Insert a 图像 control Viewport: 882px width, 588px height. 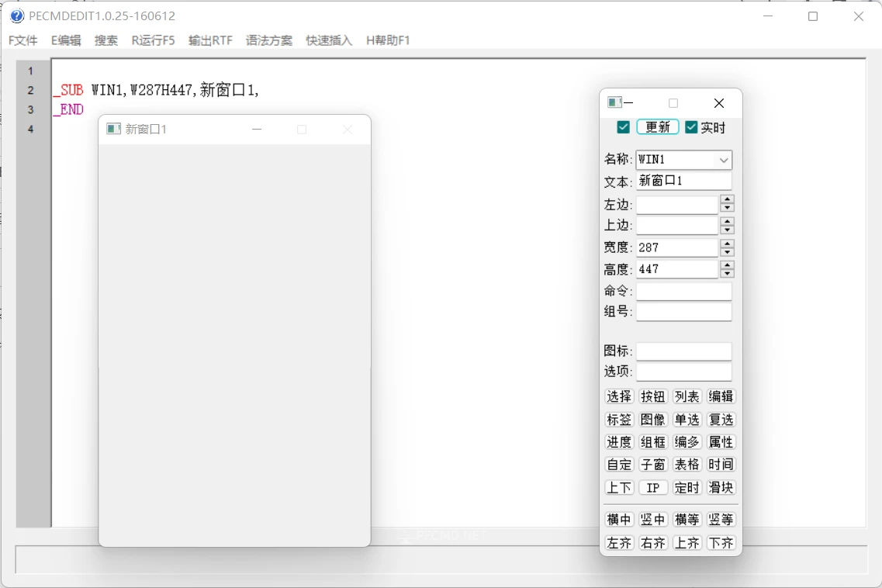pos(653,420)
